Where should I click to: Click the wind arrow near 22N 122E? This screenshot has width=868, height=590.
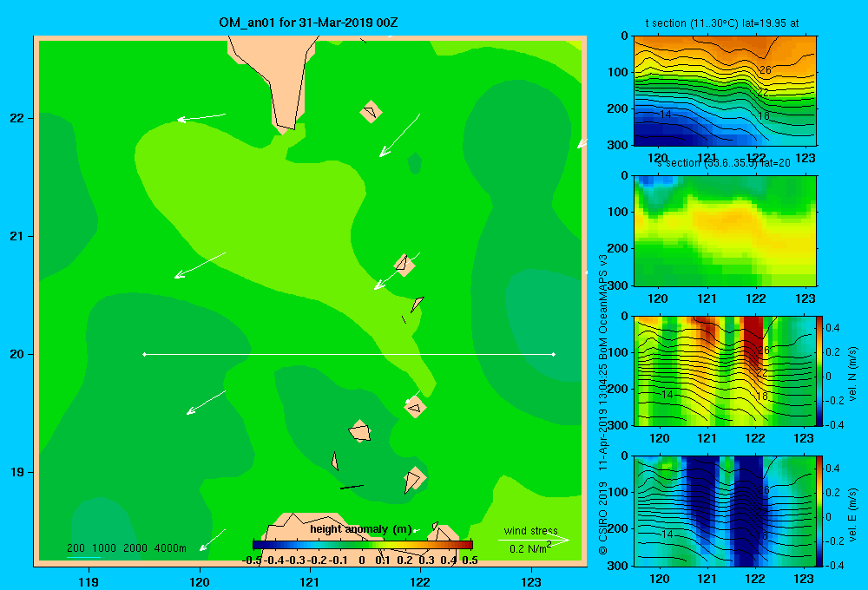(399, 135)
